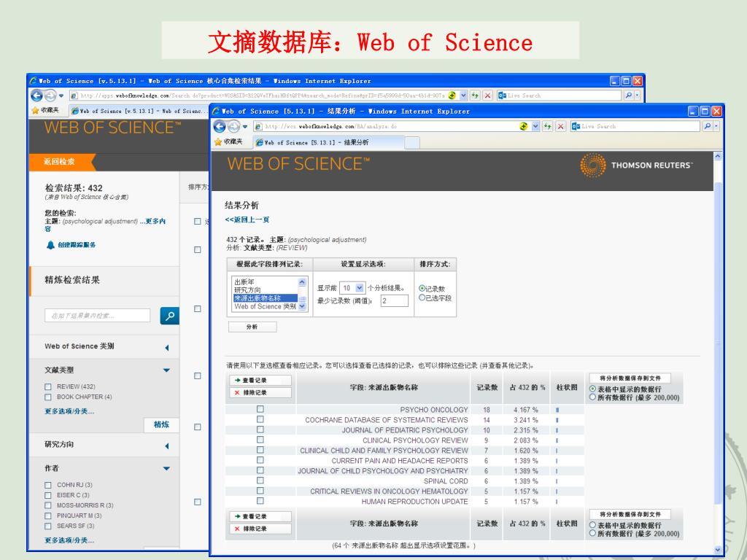This screenshot has width=747, height=560.
Task: Open navigation history dropdown in 结果分析 window
Action: 245,127
